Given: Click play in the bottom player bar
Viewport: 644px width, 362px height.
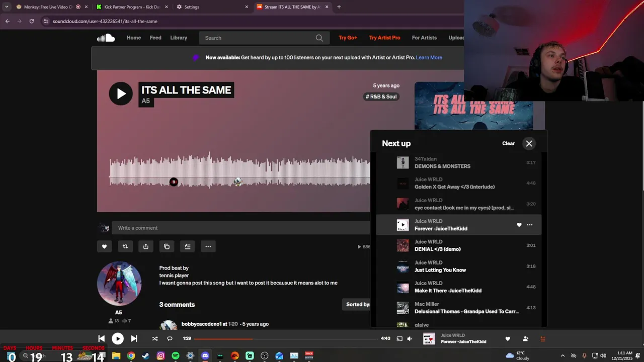Looking at the screenshot, I should [x=117, y=339].
